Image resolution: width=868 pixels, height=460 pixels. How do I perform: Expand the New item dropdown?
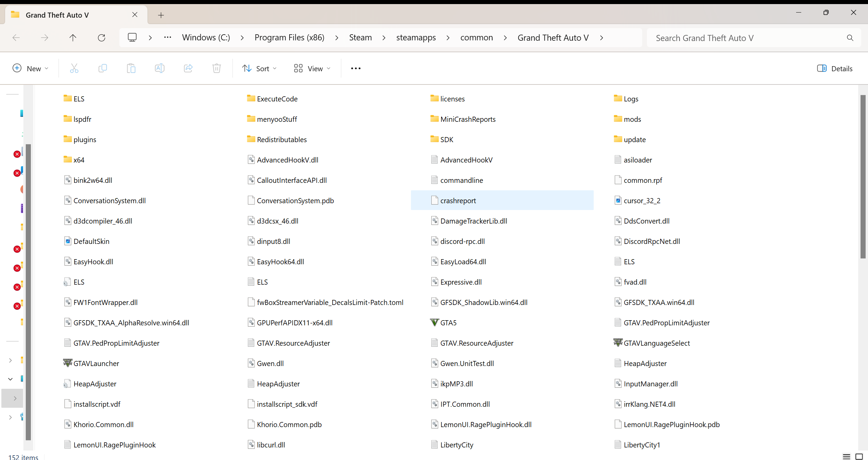tap(31, 69)
